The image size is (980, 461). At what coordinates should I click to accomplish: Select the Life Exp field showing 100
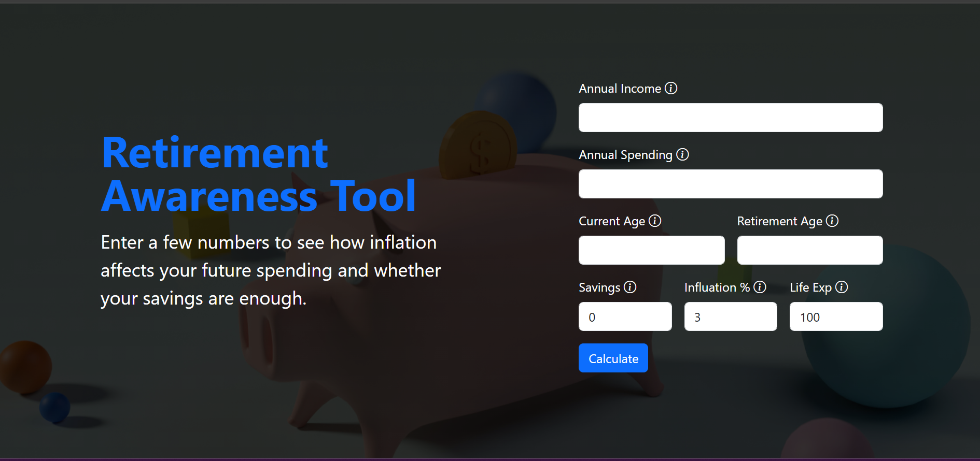[x=835, y=316]
